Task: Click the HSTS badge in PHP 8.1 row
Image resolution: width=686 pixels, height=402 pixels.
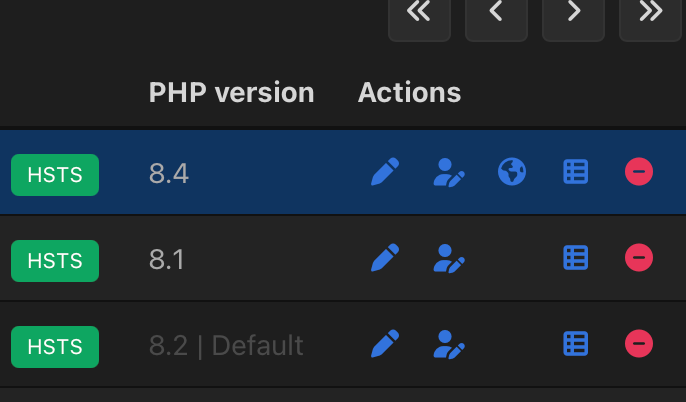Action: point(55,260)
